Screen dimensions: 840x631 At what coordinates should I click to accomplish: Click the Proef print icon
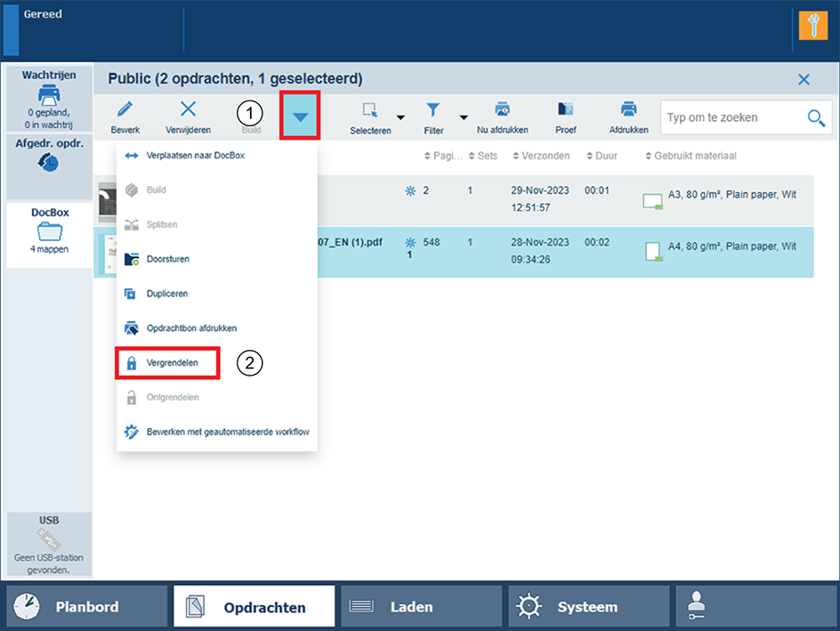click(565, 109)
